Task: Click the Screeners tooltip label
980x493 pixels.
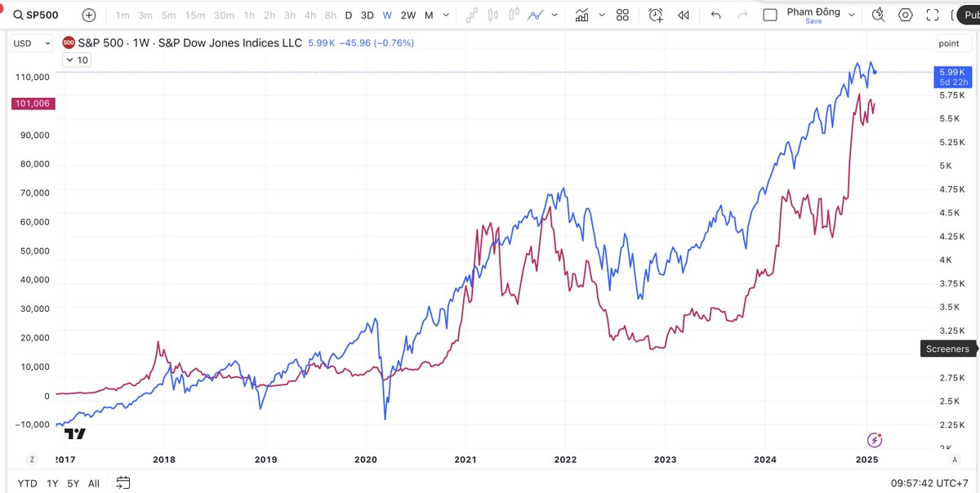Action: pyautogui.click(x=947, y=349)
